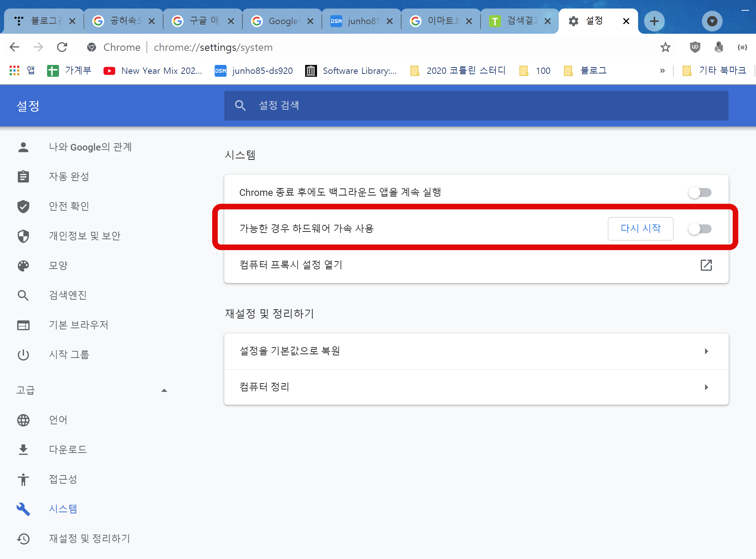Toggle hardware acceleration switch
Image resolution: width=756 pixels, height=559 pixels.
tap(700, 229)
